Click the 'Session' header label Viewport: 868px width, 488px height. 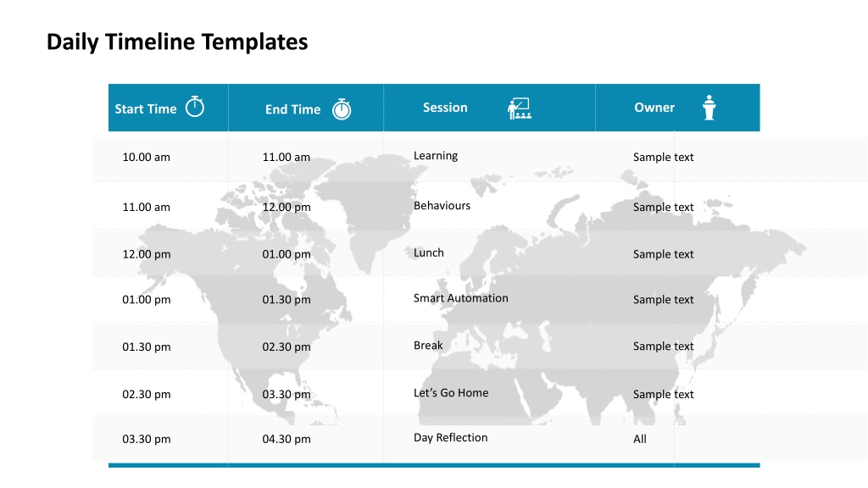pyautogui.click(x=445, y=108)
